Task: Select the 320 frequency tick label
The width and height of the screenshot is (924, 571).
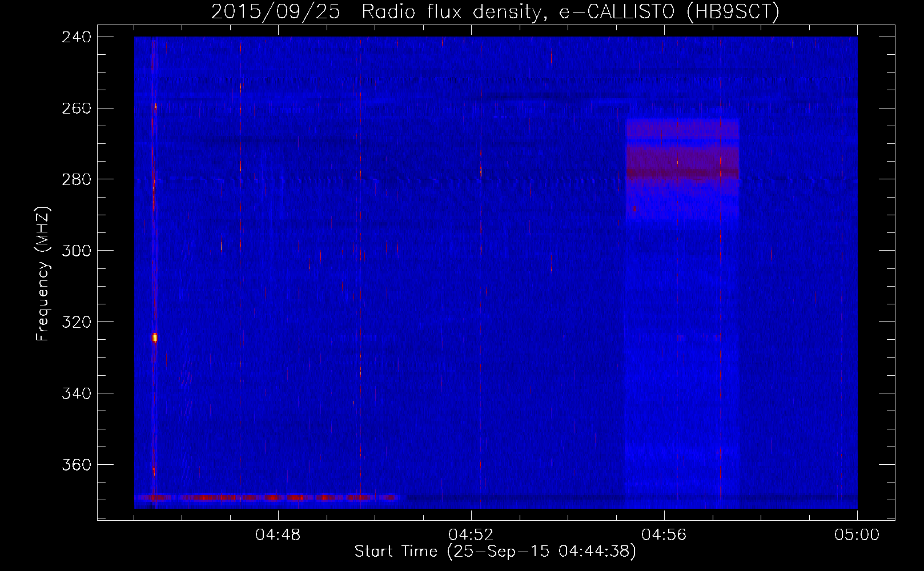Action: (77, 323)
